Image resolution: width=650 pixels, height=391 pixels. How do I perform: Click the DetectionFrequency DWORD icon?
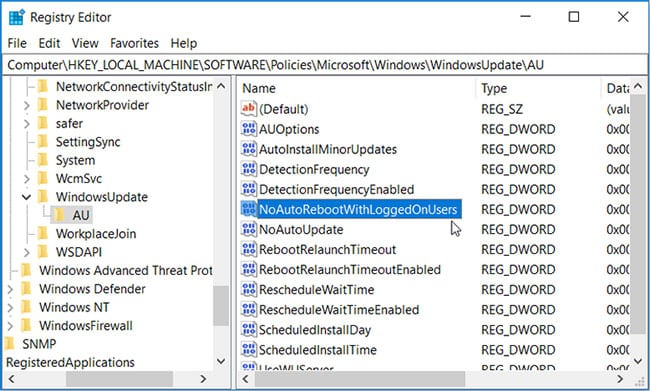click(x=248, y=169)
